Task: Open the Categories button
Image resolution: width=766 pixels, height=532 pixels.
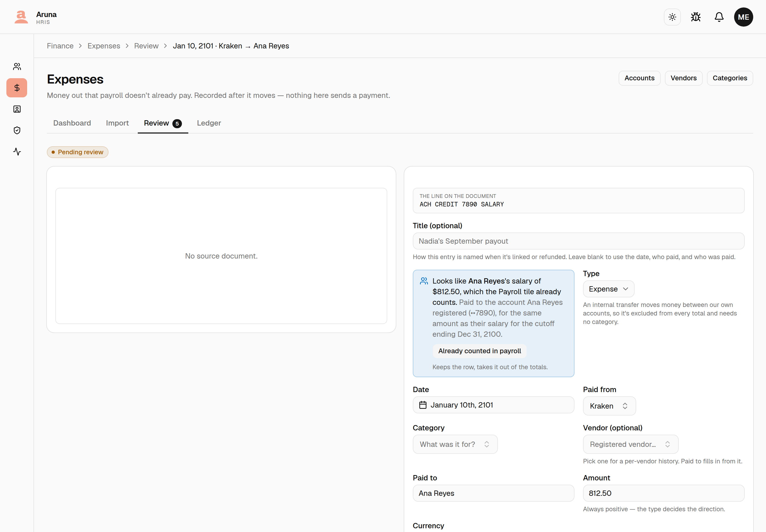Action: point(730,78)
